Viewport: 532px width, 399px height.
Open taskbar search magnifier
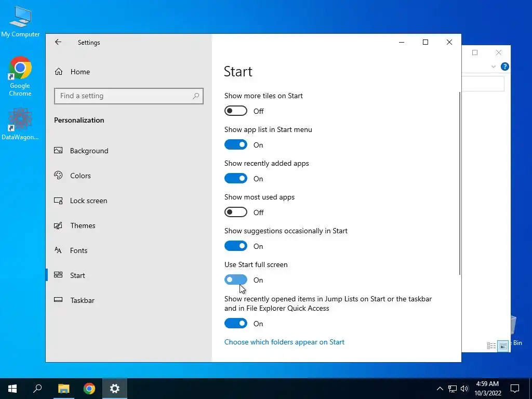coord(37,389)
